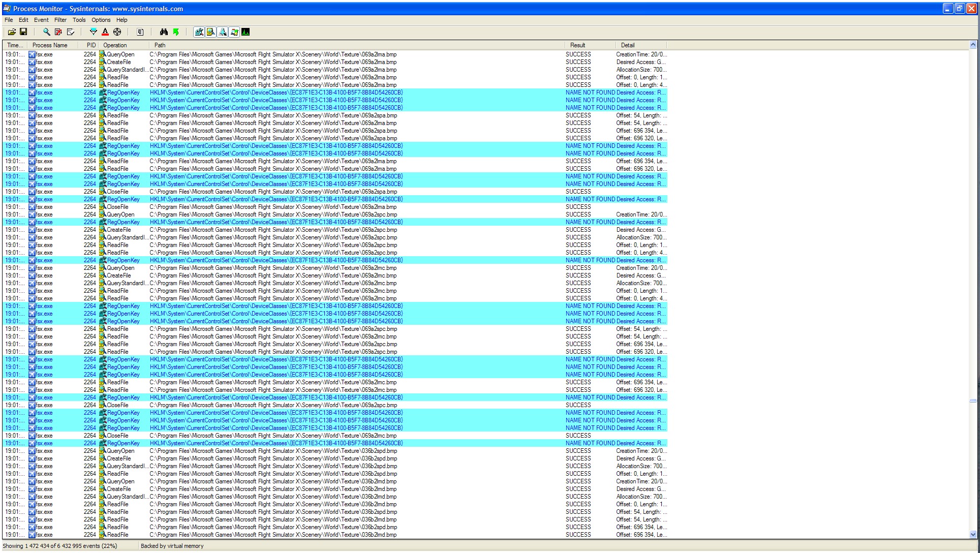
Task: Select the QueryStandardI row for 036b2lmd.bmp
Action: click(335, 497)
